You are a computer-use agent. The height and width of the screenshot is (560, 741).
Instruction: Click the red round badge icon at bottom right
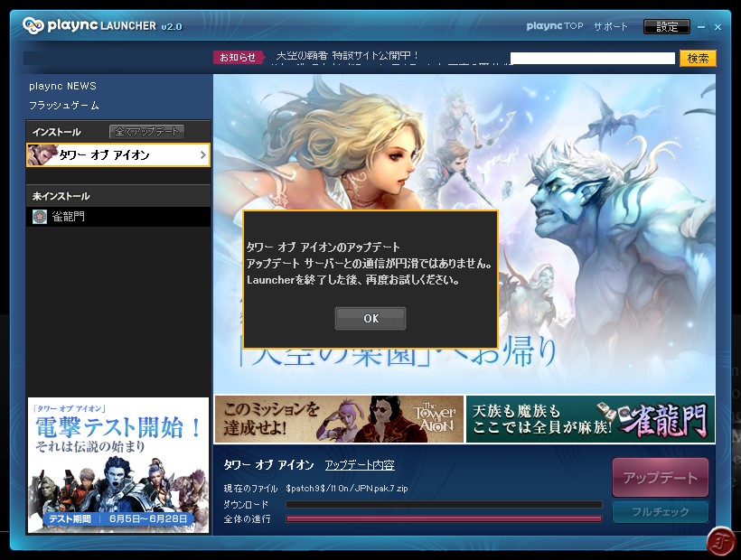coord(720,541)
